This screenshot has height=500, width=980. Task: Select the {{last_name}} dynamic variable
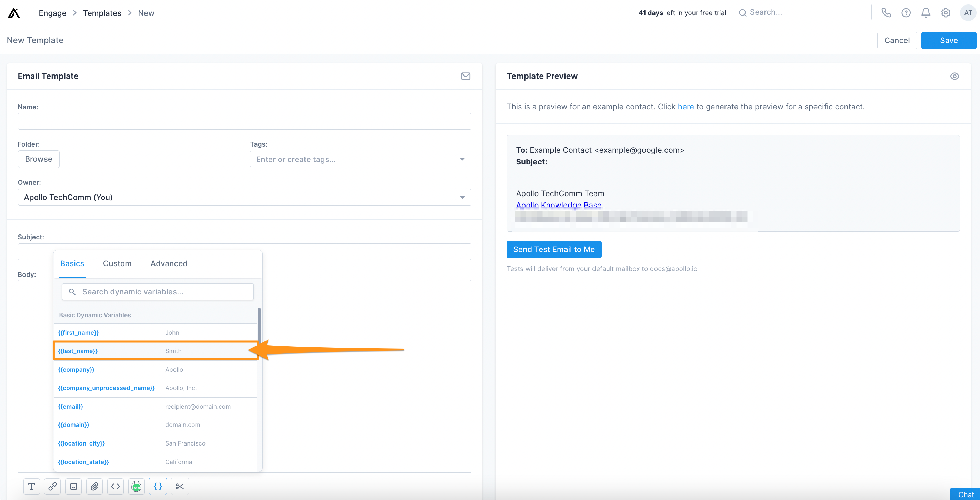(78, 350)
